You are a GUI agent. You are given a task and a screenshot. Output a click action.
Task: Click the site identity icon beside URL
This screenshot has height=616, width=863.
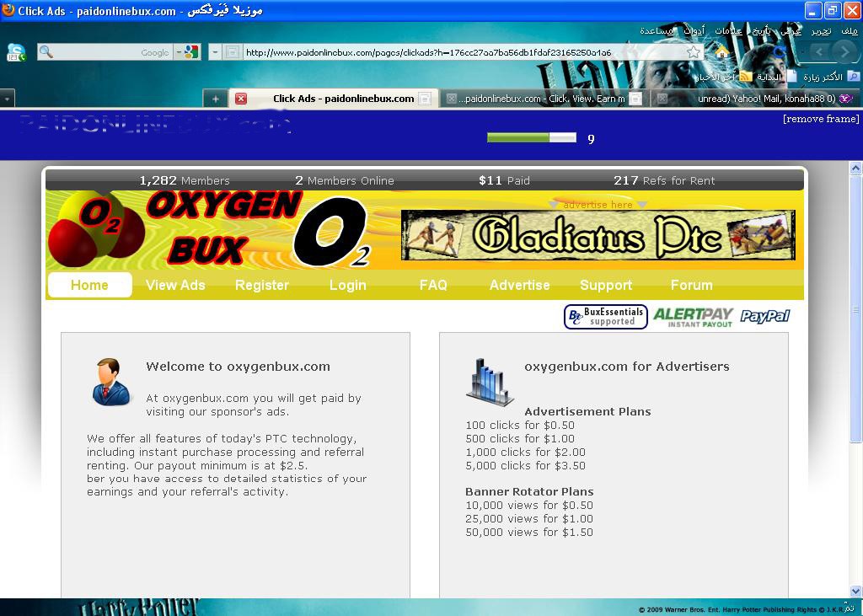tap(233, 52)
